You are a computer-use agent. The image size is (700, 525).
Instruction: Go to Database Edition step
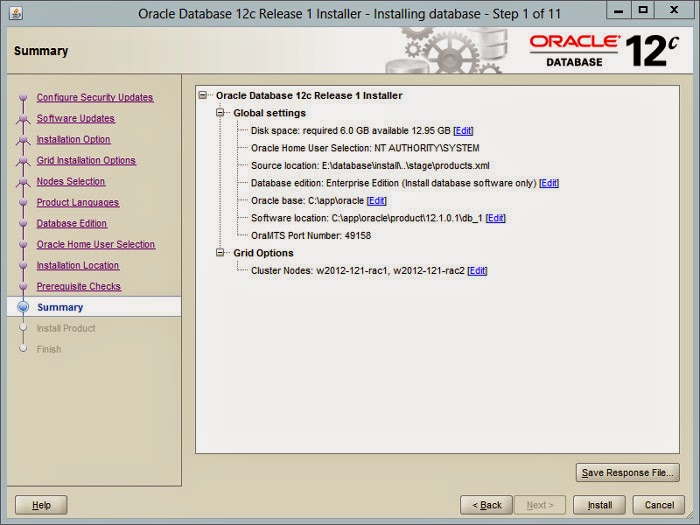71,223
